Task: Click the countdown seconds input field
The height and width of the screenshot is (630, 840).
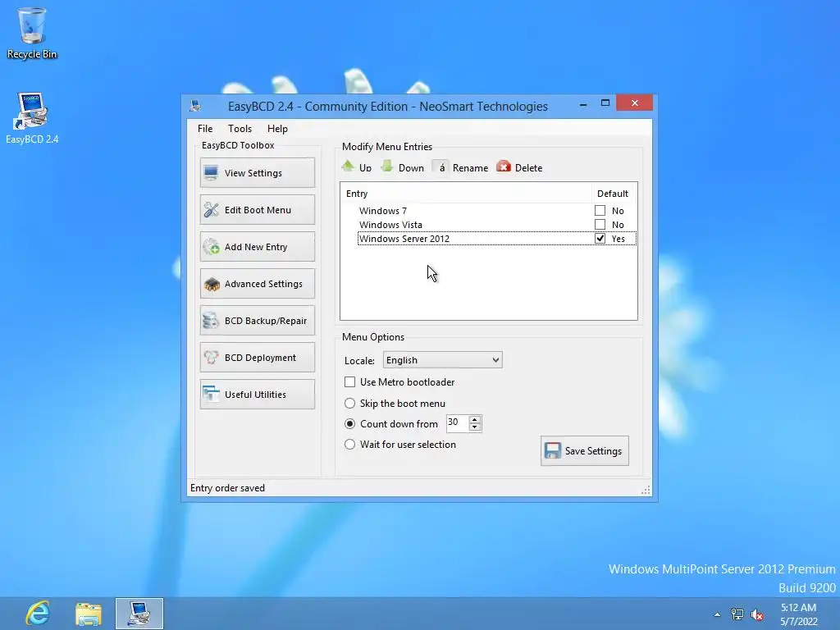Action: (457, 422)
